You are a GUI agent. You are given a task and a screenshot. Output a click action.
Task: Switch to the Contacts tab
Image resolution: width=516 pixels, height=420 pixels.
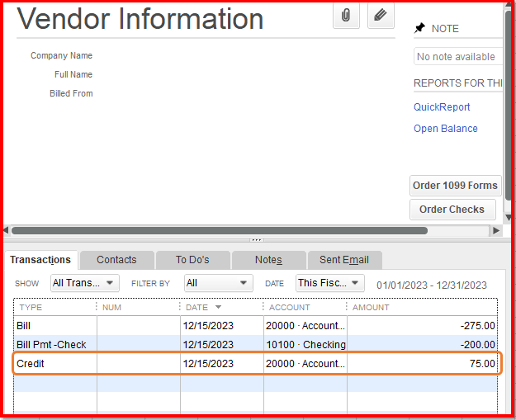click(x=117, y=260)
